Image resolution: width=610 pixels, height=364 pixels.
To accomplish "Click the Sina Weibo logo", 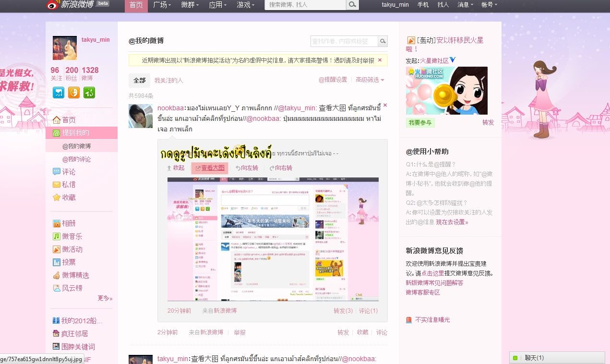I will point(71,5).
